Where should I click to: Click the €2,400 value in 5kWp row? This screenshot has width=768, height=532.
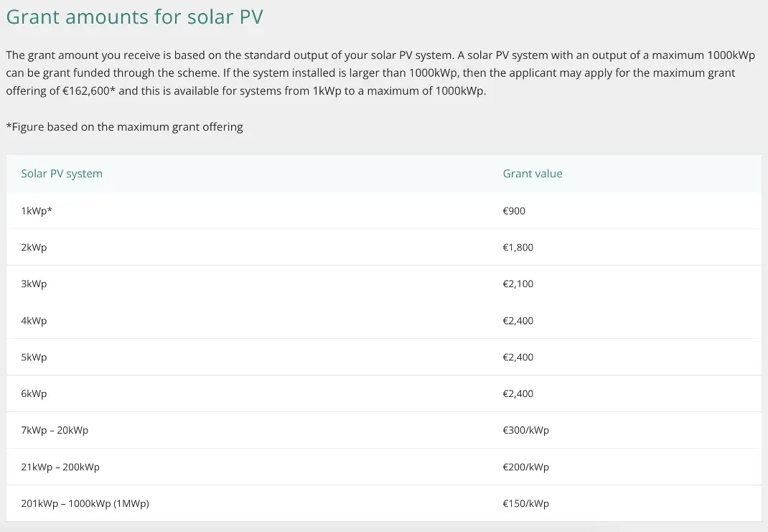coord(518,358)
